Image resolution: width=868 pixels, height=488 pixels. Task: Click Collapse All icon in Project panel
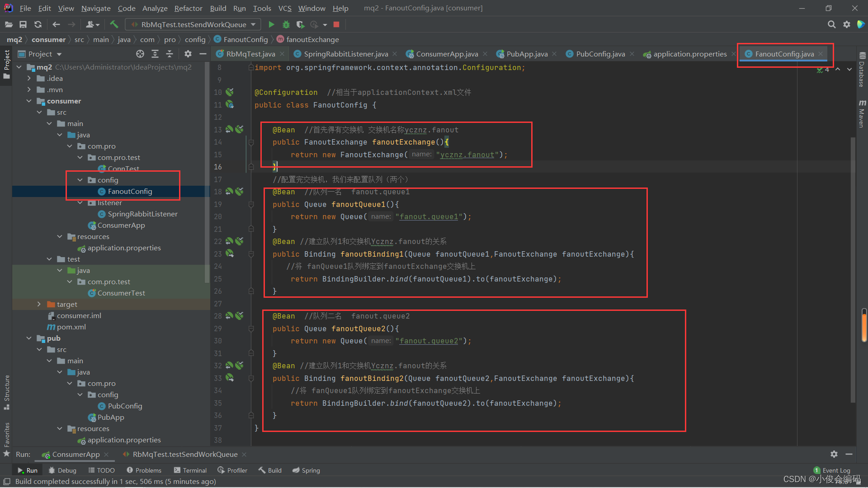click(x=170, y=54)
